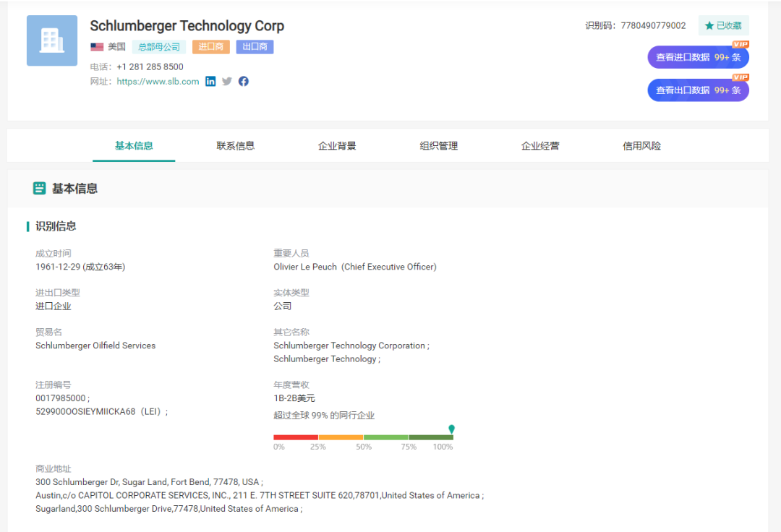Click 进口企业 import/export type value
The image size is (781, 532).
(54, 306)
